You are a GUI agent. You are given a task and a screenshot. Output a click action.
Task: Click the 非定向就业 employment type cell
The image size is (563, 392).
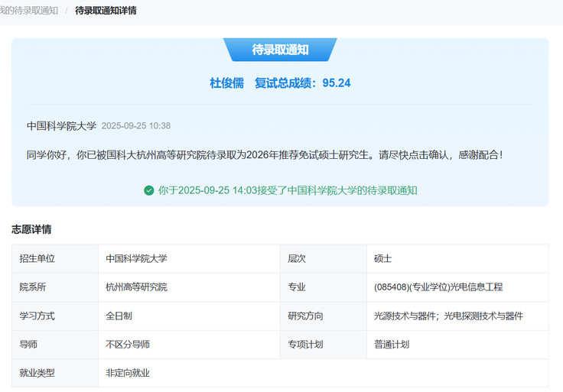(128, 373)
